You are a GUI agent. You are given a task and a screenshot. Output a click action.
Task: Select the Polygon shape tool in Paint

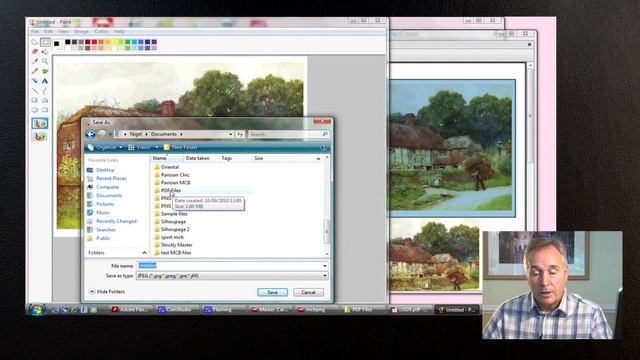[45, 100]
